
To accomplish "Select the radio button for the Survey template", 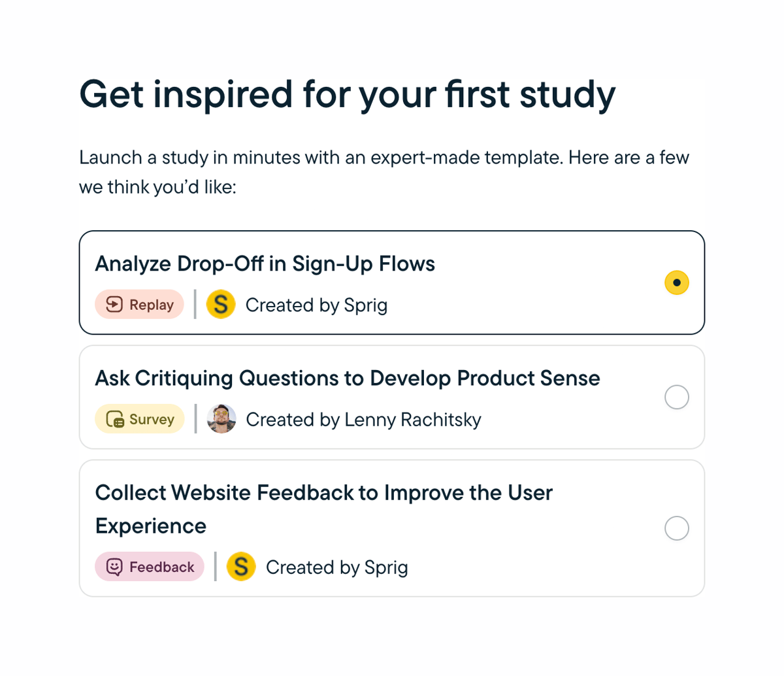I will (x=677, y=397).
